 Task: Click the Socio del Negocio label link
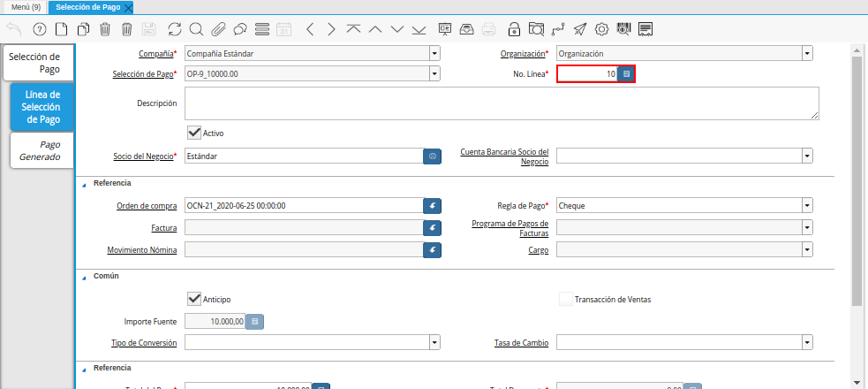(x=145, y=156)
